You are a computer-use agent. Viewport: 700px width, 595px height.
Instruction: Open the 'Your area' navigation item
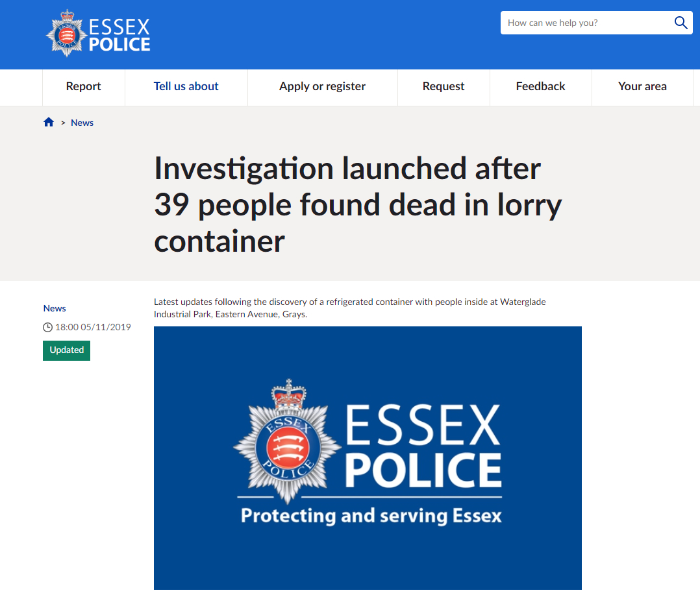click(x=642, y=86)
